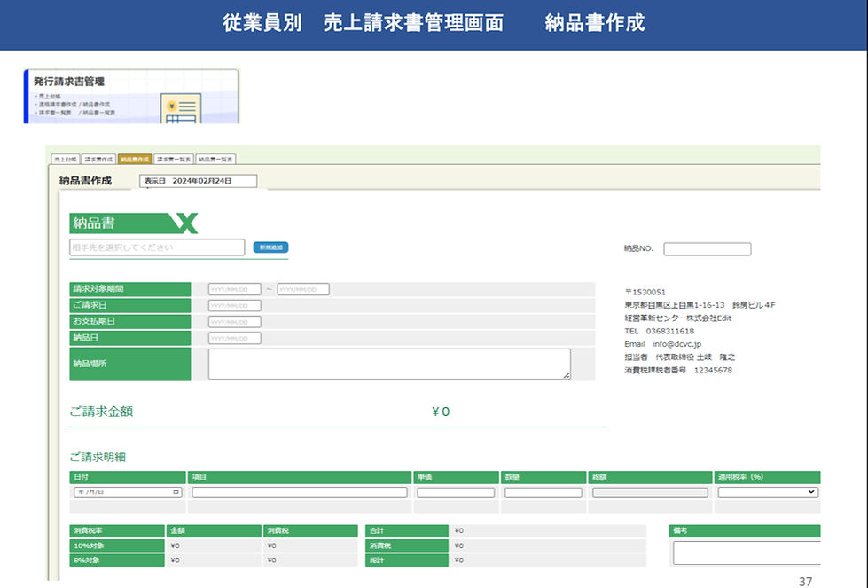868x588 pixels.
Task: Click the ご請求日 date field
Action: pyautogui.click(x=235, y=306)
